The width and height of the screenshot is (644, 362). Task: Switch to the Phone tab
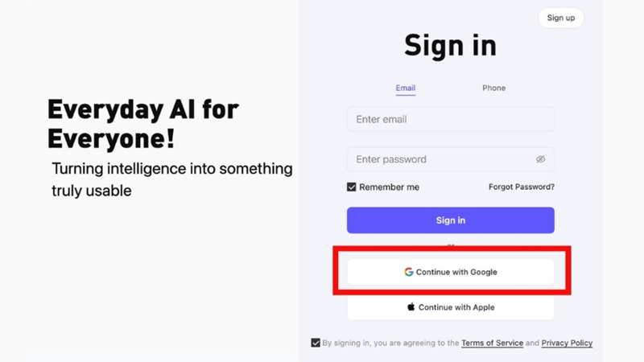point(493,88)
